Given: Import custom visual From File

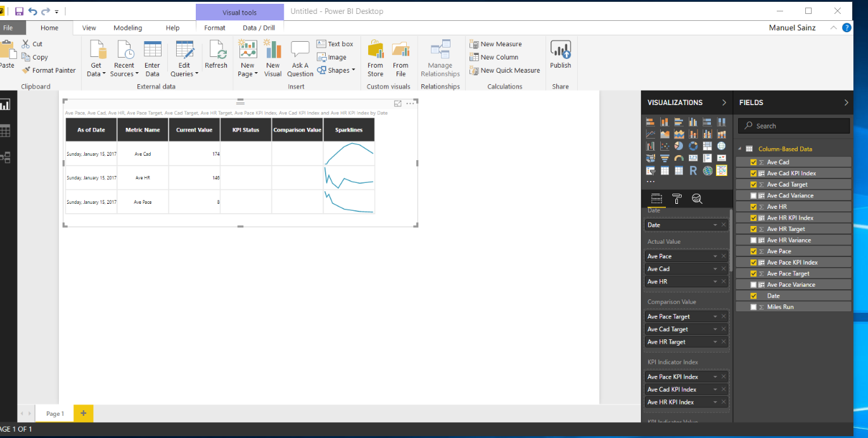Looking at the screenshot, I should [400, 59].
